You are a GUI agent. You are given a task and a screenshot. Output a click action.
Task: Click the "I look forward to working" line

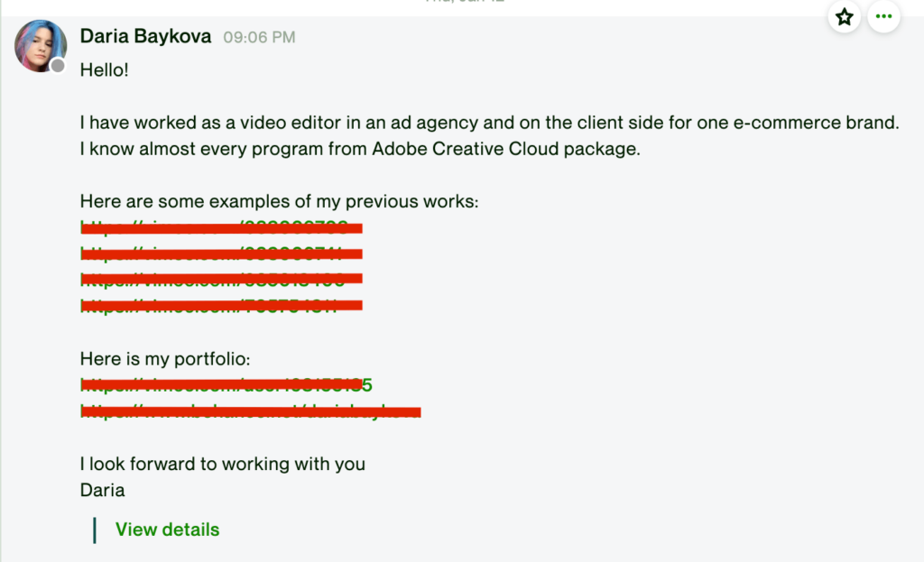point(222,465)
